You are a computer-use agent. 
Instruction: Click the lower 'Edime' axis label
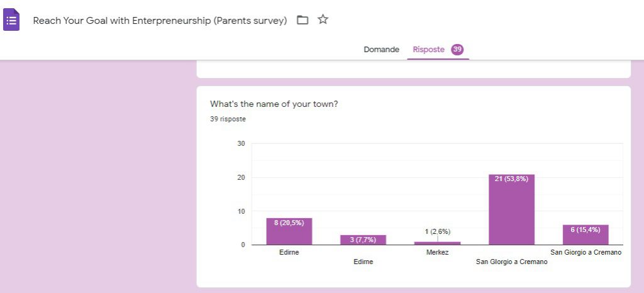click(x=364, y=262)
